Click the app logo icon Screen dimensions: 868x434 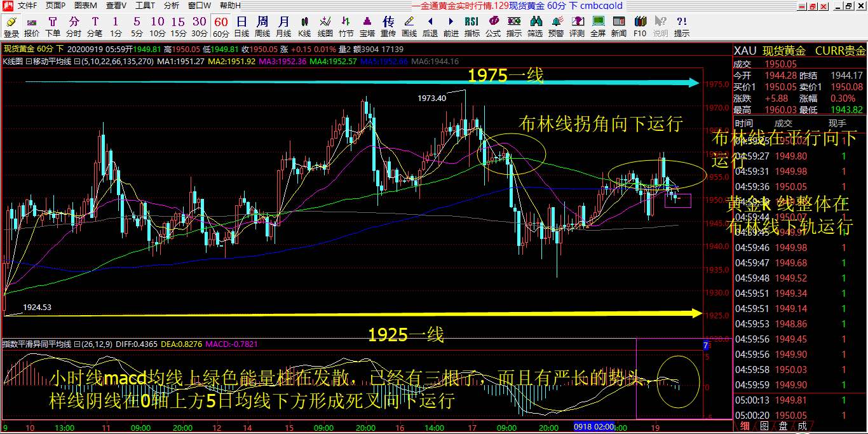point(7,5)
